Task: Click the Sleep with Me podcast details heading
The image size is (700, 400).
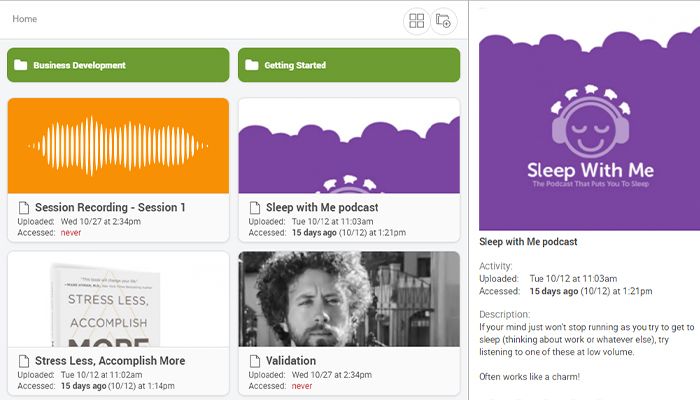Action: [528, 242]
